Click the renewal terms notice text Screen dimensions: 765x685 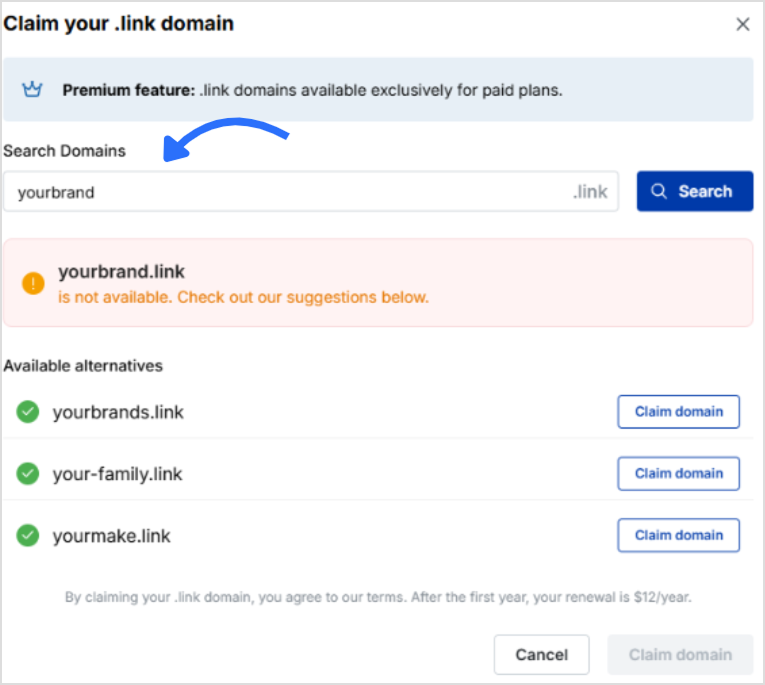tap(378, 598)
